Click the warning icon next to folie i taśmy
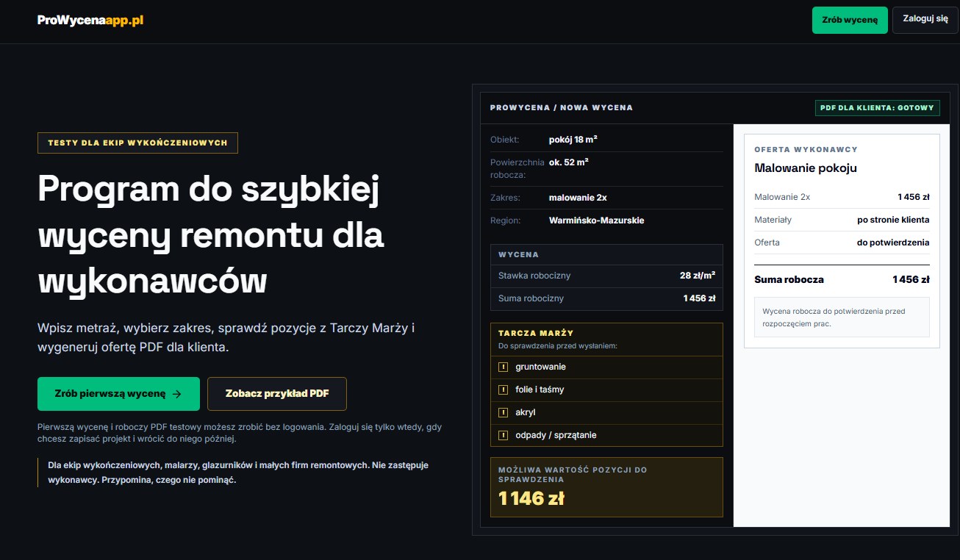This screenshot has height=560, width=960. point(504,390)
